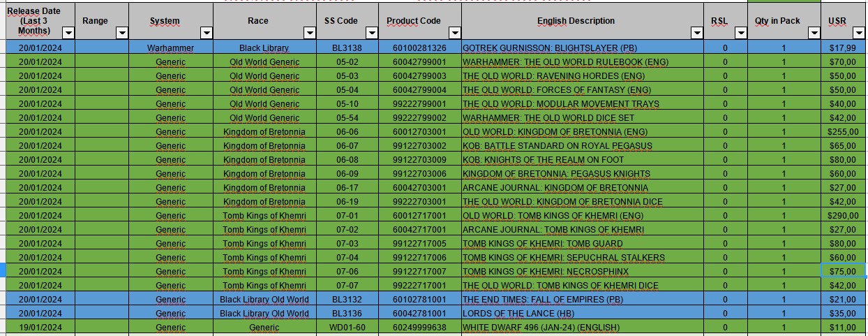Image resolution: width=868 pixels, height=336 pixels.
Task: Click product code 99122703009
Action: [419, 159]
